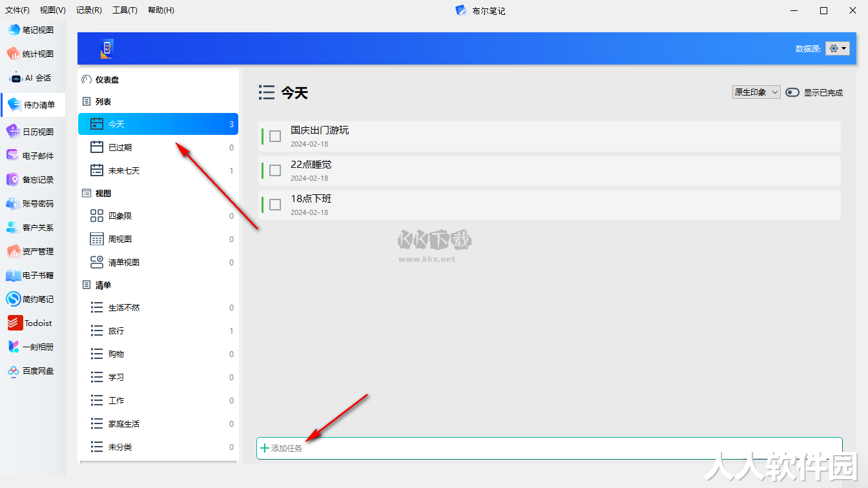The image size is (868, 488).
Task: Open the 原生印象 theme dropdown
Action: pos(756,92)
